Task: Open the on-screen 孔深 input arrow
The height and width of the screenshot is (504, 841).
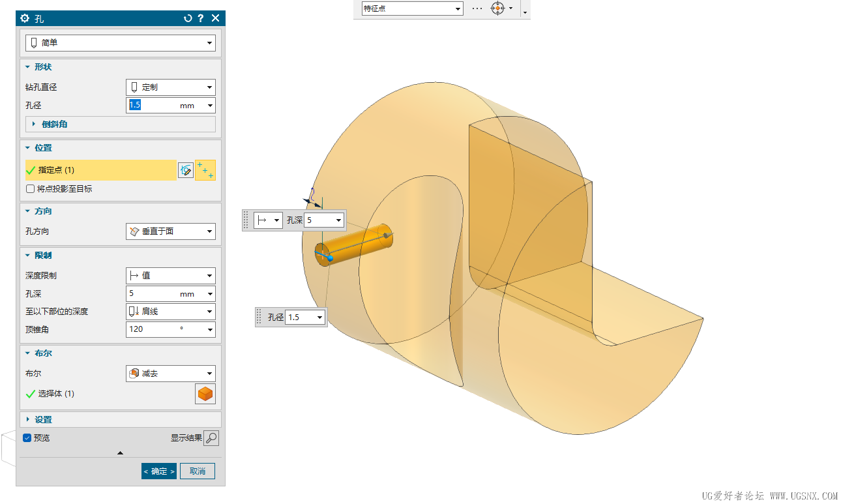Action: 339,220
